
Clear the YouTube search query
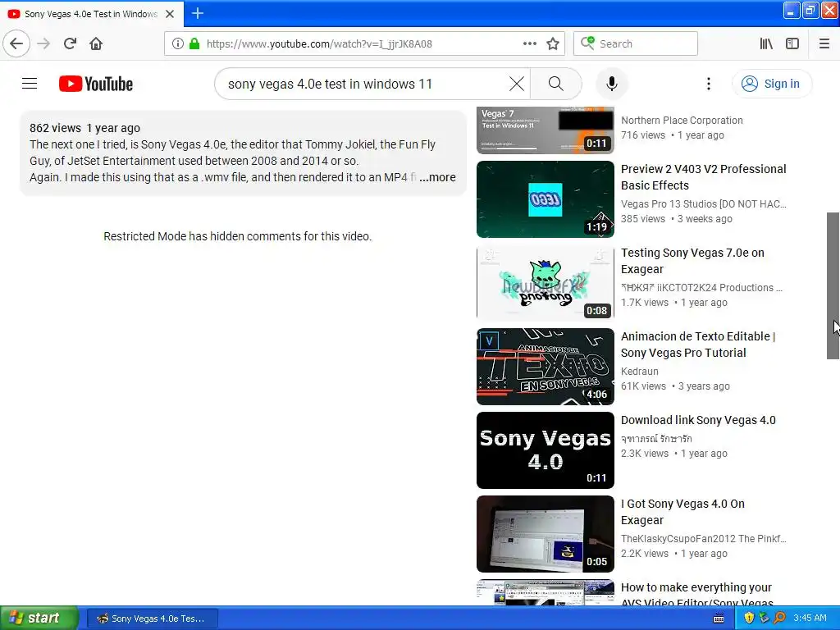517,84
